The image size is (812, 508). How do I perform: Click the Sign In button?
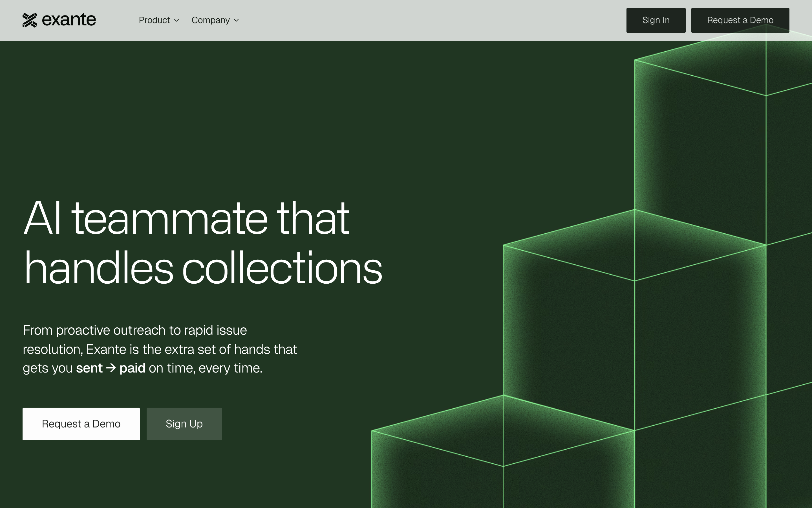(x=656, y=20)
